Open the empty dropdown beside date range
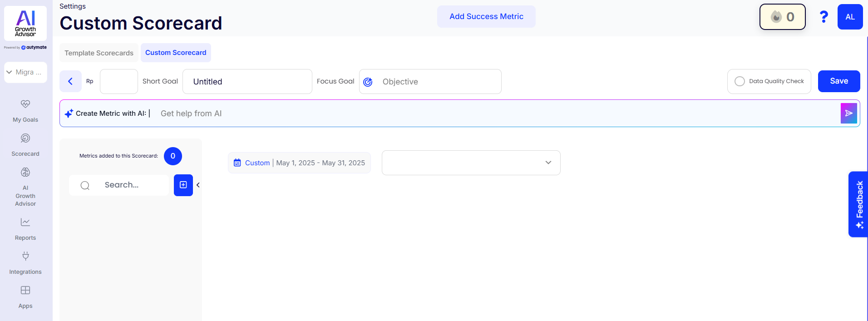 [471, 163]
